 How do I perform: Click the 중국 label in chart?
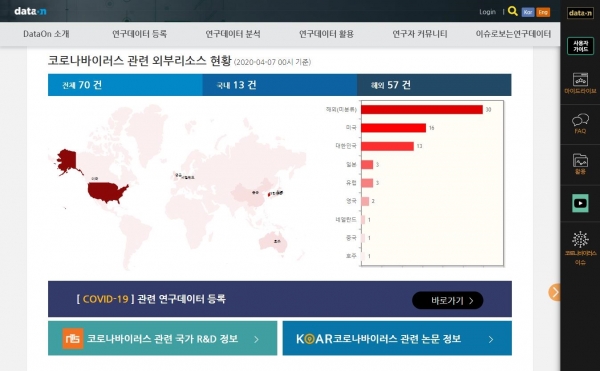pos(351,238)
